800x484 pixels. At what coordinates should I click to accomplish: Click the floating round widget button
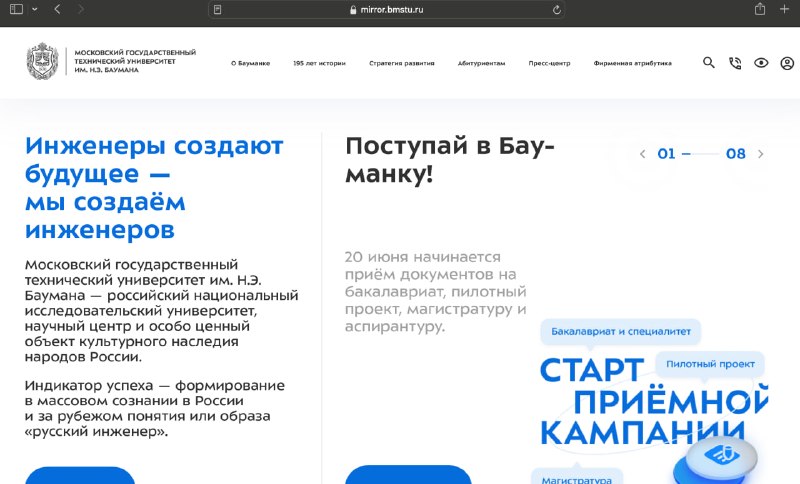tap(721, 455)
